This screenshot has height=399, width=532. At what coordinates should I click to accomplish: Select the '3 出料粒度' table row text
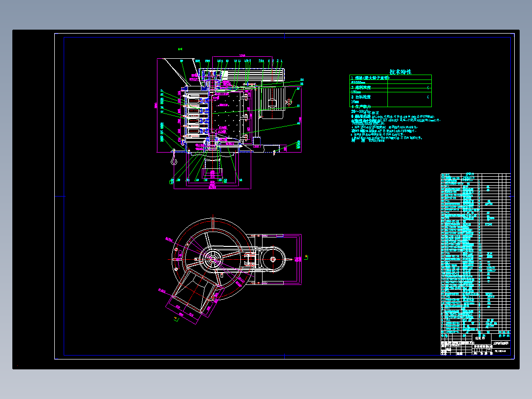tap(361, 97)
